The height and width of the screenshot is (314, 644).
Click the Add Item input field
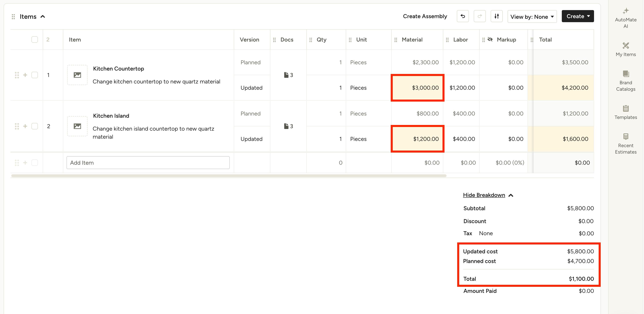pos(148,163)
